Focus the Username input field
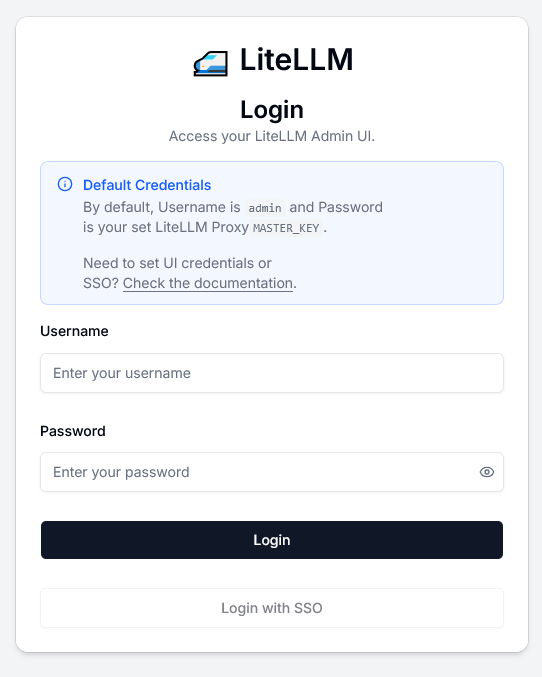The height and width of the screenshot is (677, 542). [272, 373]
